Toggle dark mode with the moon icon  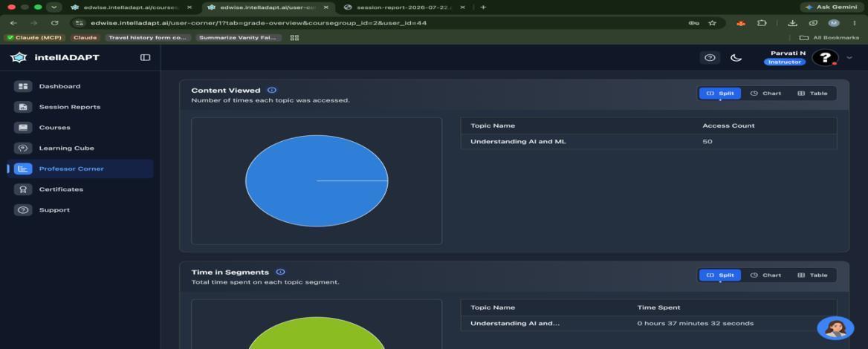click(x=736, y=57)
